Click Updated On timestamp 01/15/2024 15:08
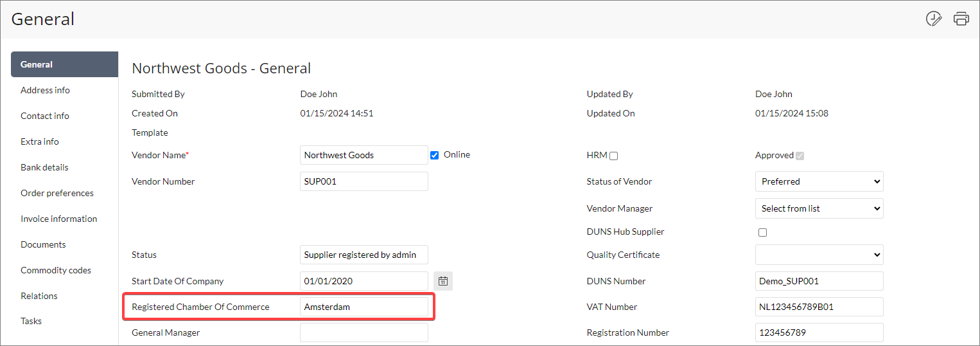 792,113
